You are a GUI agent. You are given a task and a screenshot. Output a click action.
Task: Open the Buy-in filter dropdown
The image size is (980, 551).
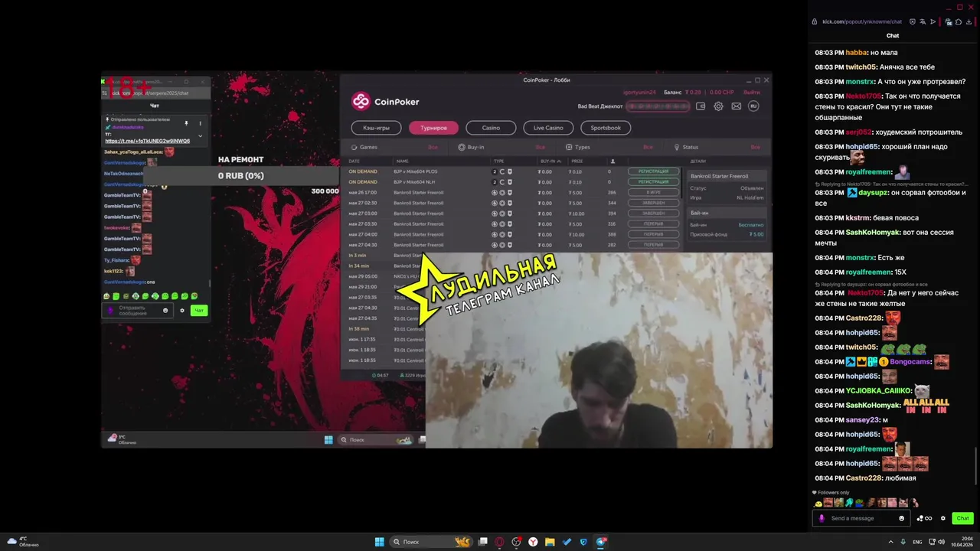click(x=501, y=147)
